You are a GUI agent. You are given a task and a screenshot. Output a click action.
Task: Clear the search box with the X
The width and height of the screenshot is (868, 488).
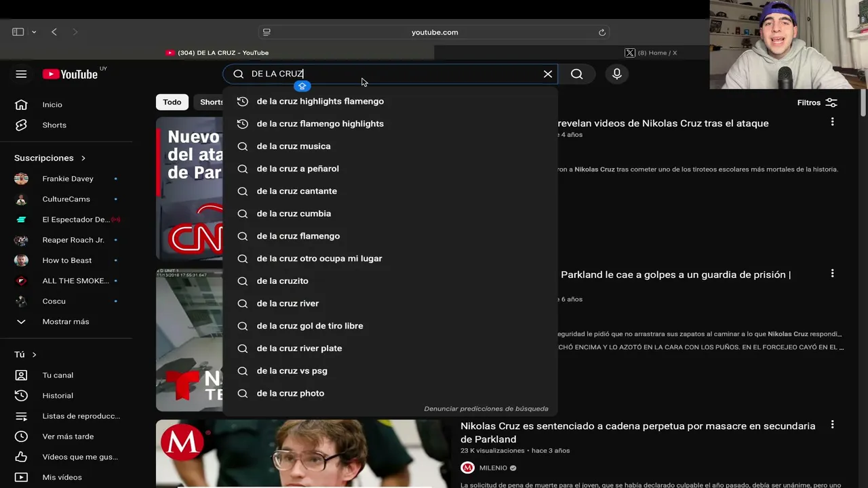tap(548, 74)
